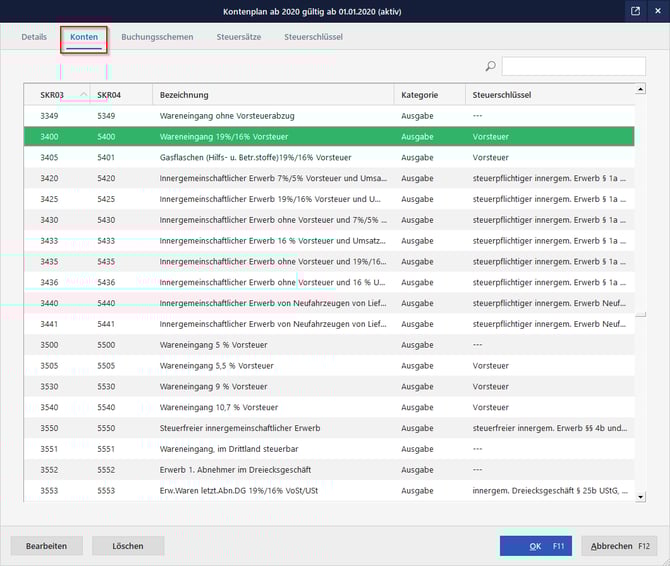The image size is (670, 566).
Task: Click the SKR03 sort arrow
Action: 84,94
